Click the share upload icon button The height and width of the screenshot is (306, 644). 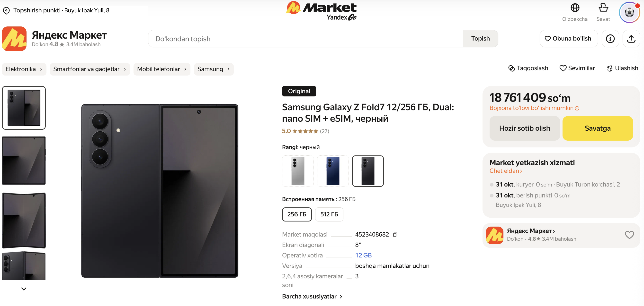[x=631, y=39]
